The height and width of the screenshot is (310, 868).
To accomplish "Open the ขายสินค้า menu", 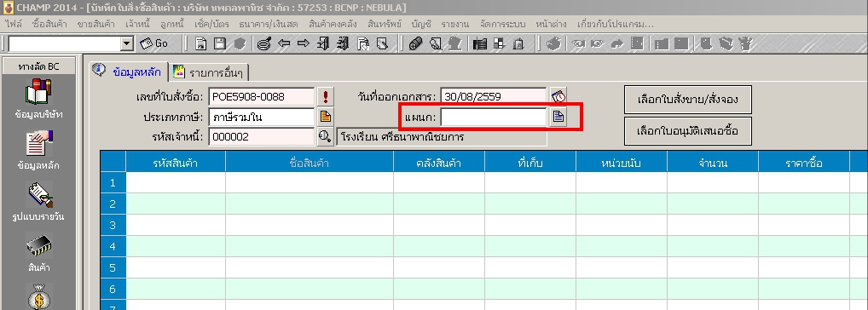I will click(x=95, y=25).
